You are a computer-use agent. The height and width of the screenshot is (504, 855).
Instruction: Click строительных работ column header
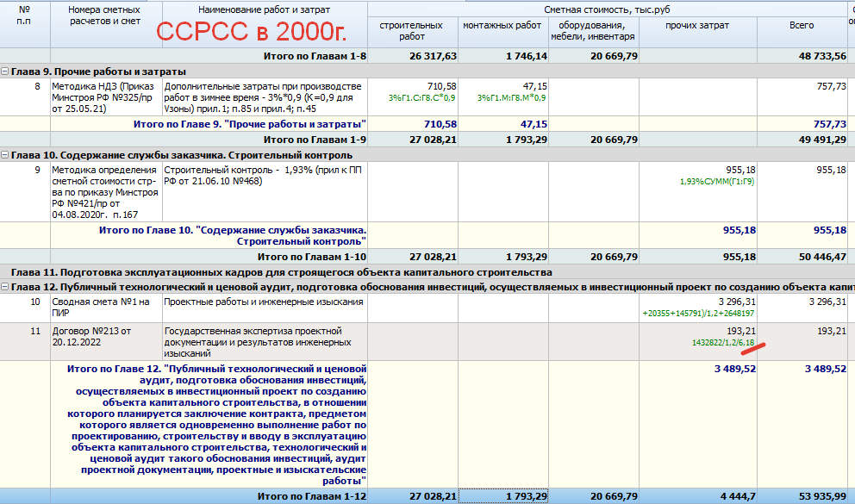click(412, 31)
